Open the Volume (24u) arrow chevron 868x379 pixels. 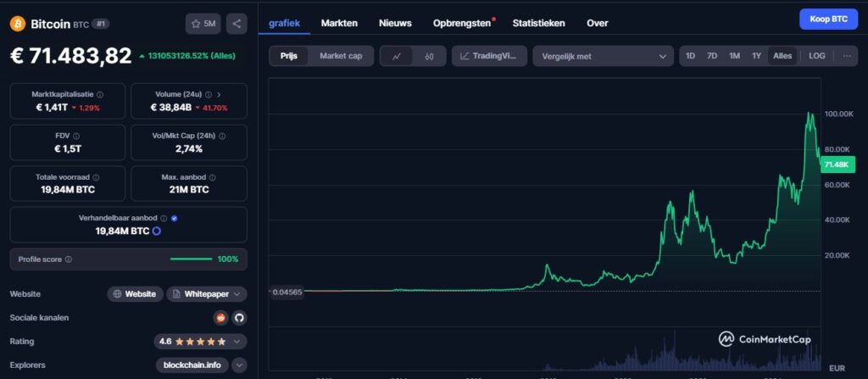pos(219,95)
